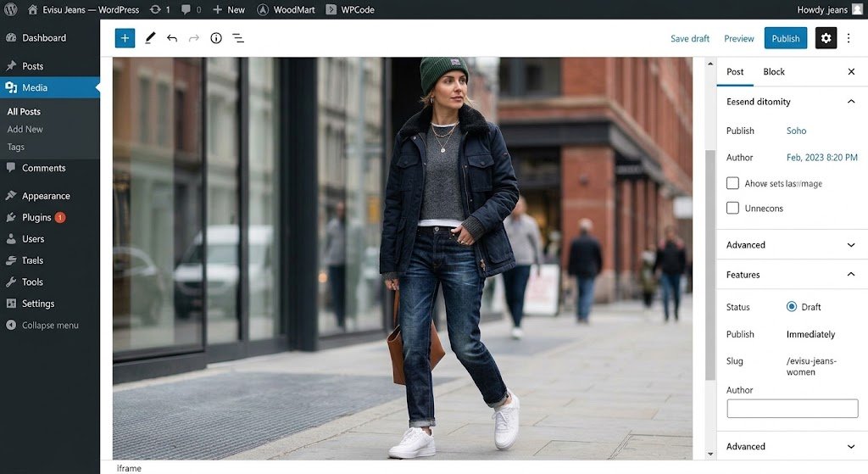The height and width of the screenshot is (474, 868).
Task: Click the Author input field
Action: [x=793, y=409]
